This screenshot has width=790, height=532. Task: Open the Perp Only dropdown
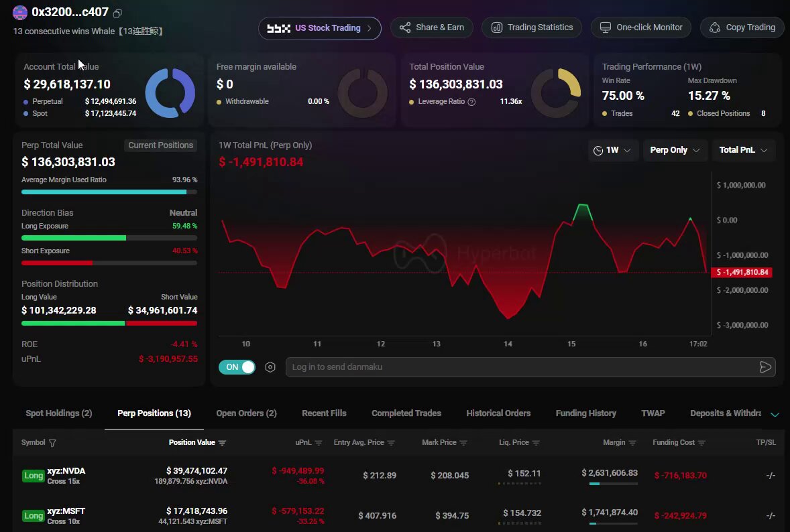pos(675,150)
